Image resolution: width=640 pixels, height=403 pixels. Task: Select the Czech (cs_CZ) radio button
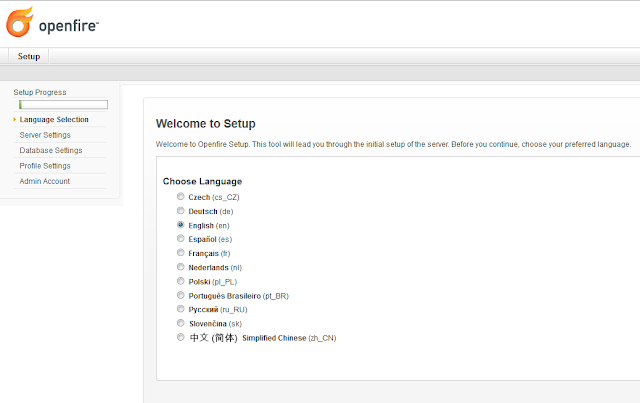[181, 198]
